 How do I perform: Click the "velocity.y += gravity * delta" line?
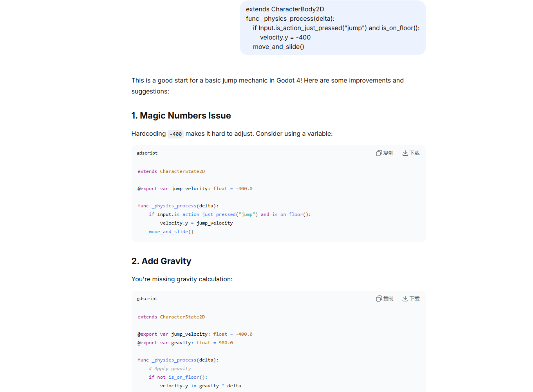201,386
